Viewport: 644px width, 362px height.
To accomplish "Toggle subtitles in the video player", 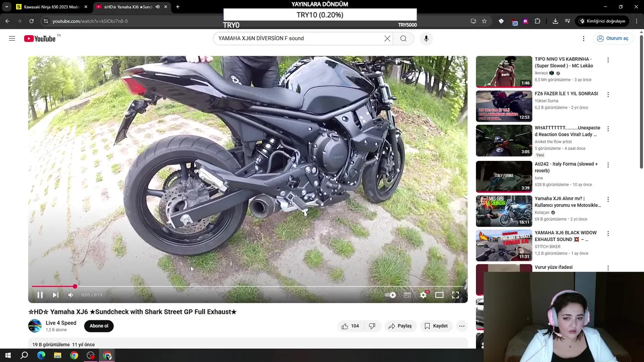I will point(407,295).
